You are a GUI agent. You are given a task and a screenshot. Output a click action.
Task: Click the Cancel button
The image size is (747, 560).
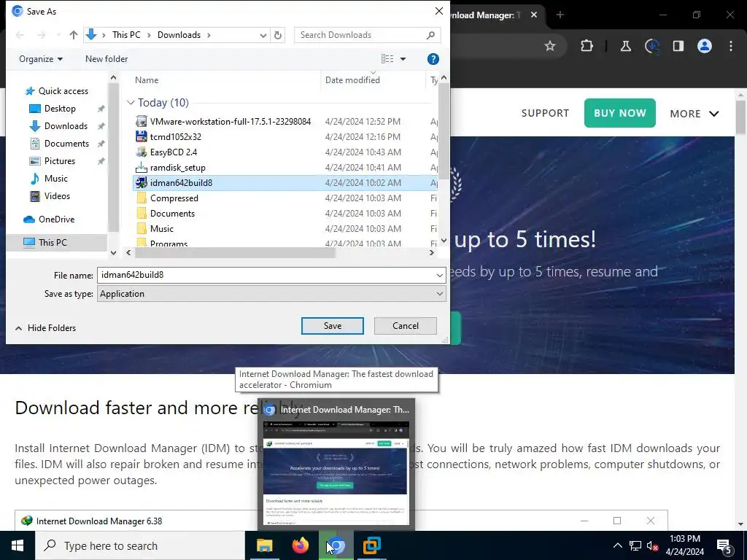point(406,326)
